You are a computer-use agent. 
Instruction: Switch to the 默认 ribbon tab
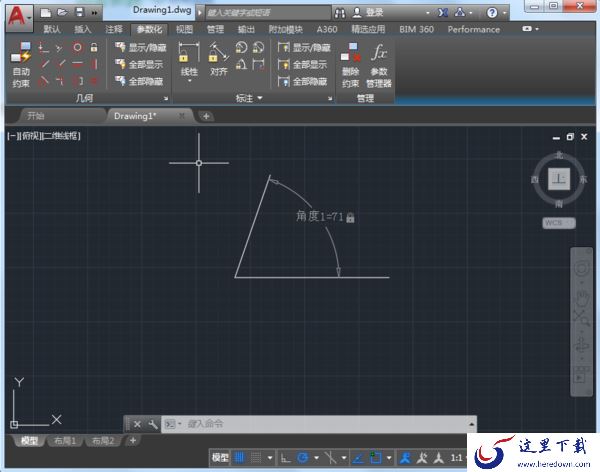coord(52,29)
